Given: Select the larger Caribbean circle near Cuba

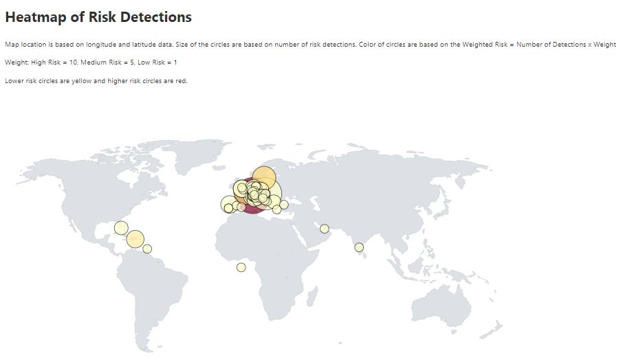Looking at the screenshot, I should [135, 239].
